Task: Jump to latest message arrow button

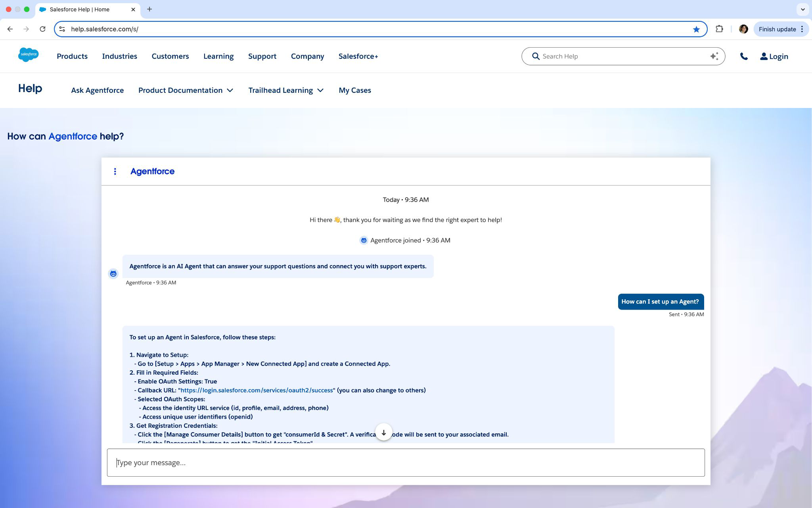Action: click(383, 433)
